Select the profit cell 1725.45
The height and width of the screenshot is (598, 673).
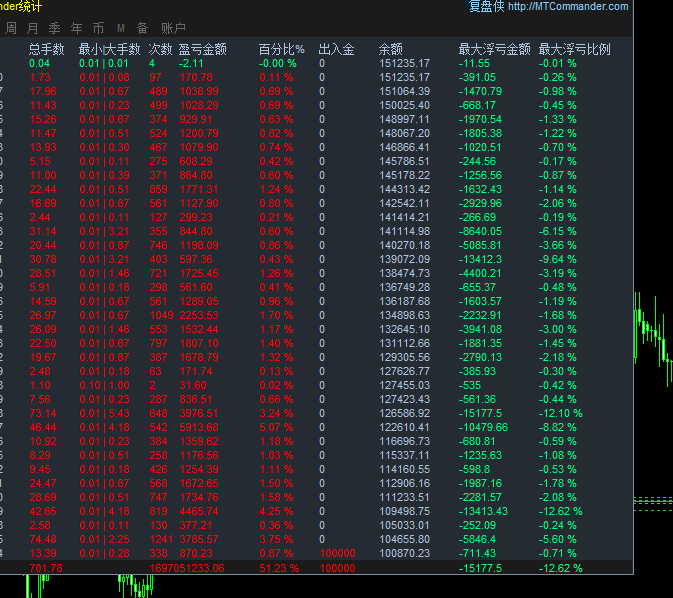point(199,273)
